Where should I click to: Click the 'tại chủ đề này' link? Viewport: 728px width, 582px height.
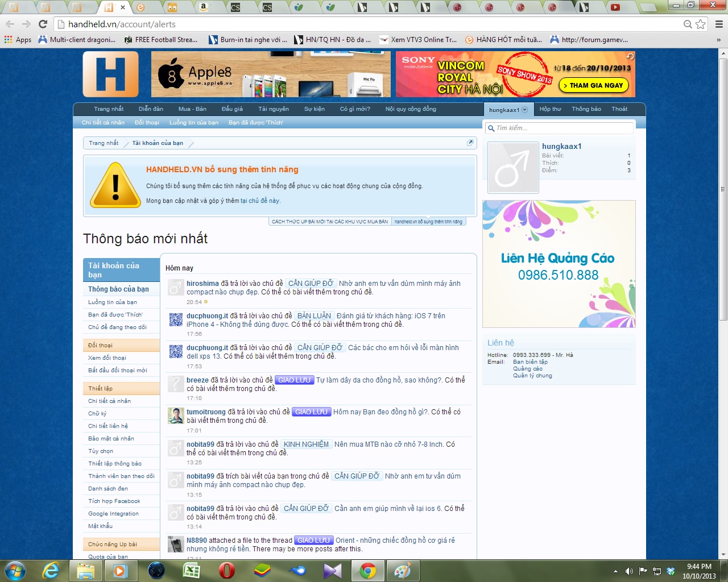click(260, 201)
